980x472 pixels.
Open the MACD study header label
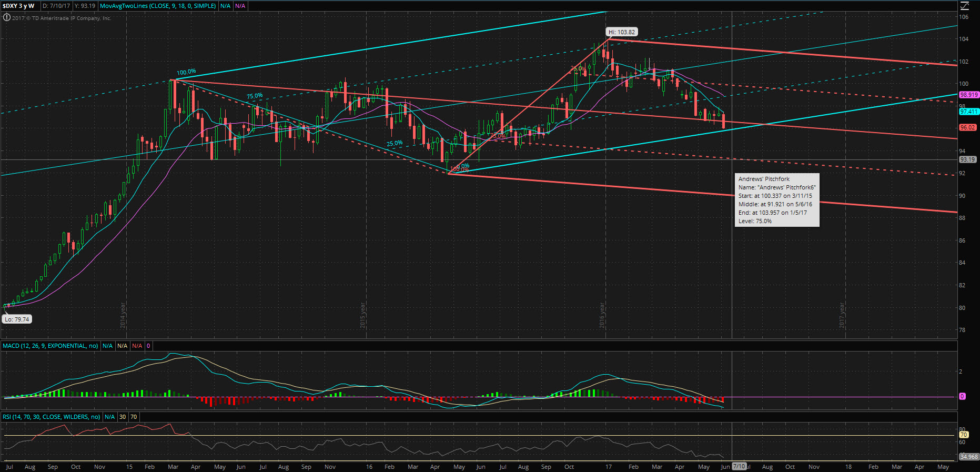50,346
